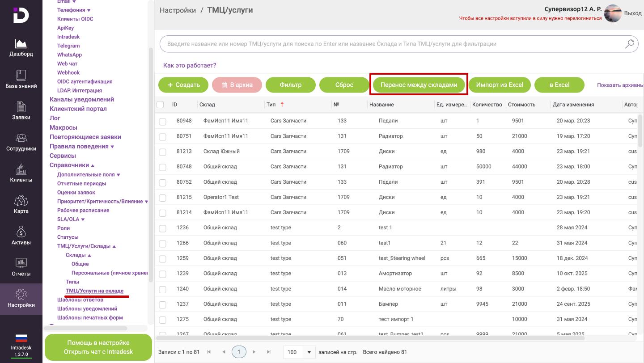Open the Клиенты building icon
The image size is (644, 363).
[21, 169]
